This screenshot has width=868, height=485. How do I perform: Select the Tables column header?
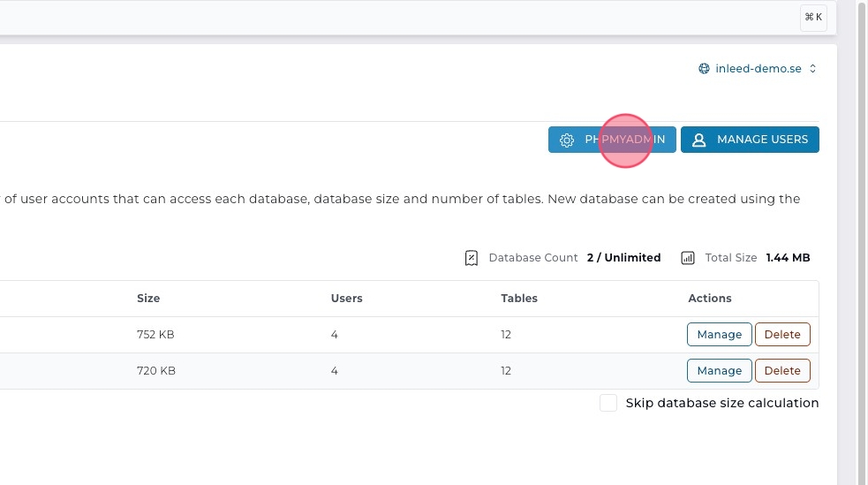pyautogui.click(x=519, y=299)
